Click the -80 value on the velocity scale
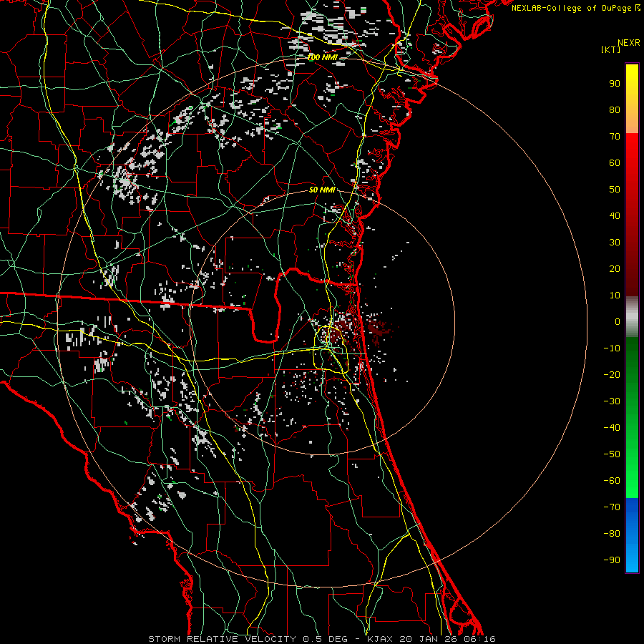This screenshot has height=644, width=644. pos(612,534)
